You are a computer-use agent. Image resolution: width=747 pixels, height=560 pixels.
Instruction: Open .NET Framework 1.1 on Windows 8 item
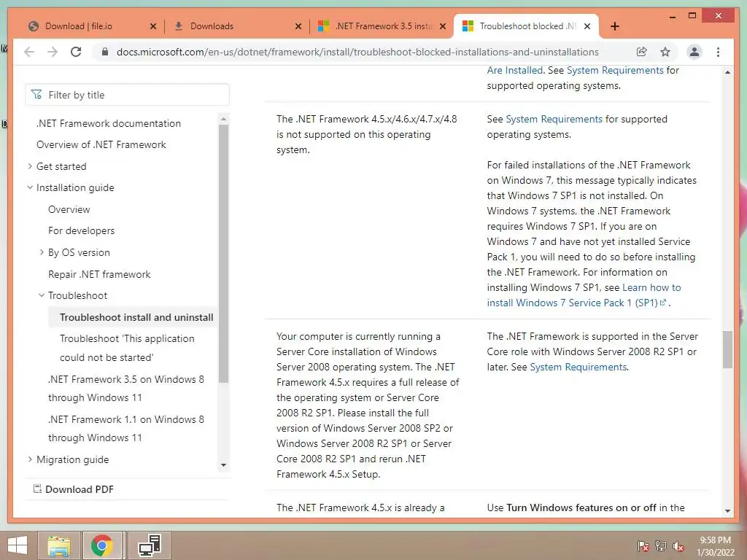125,429
